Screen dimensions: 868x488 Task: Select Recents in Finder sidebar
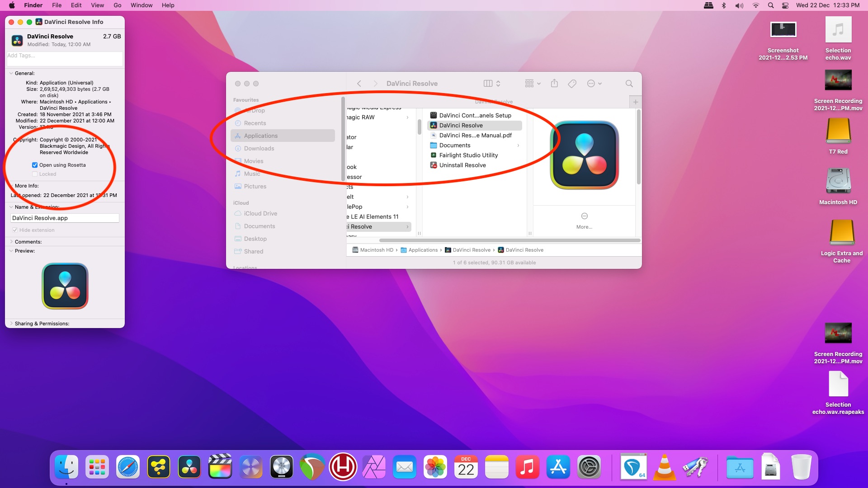(283, 123)
